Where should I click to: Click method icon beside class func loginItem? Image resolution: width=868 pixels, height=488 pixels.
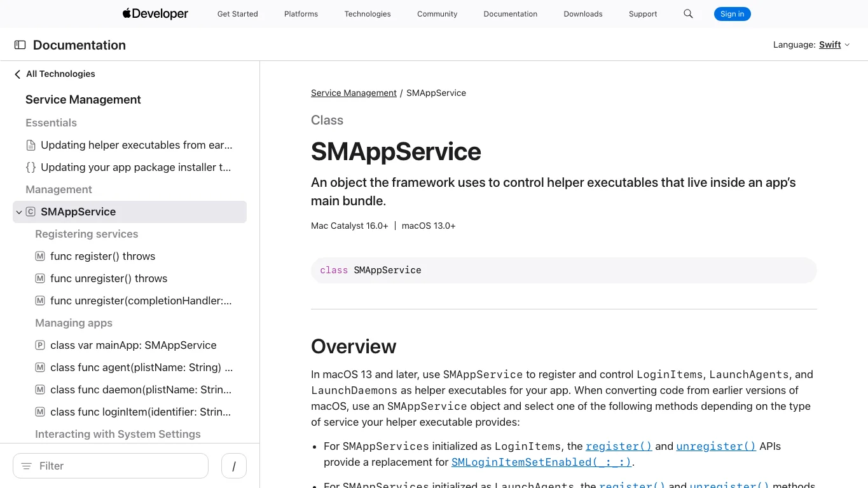coord(40,412)
